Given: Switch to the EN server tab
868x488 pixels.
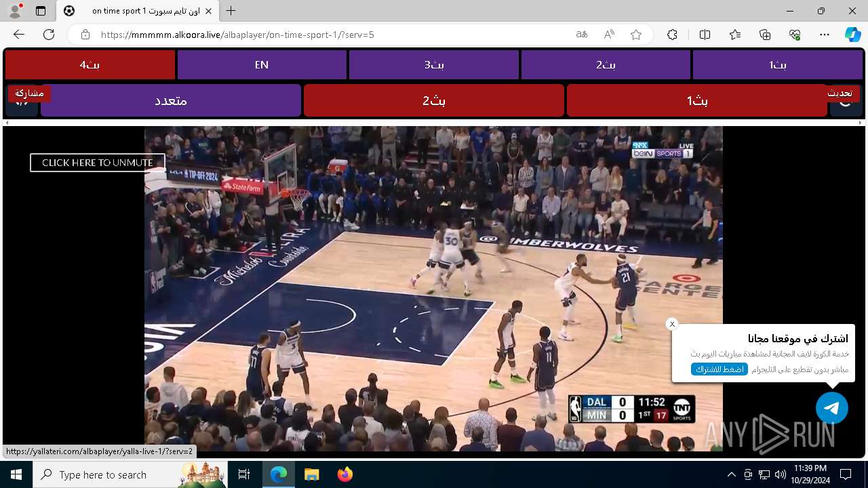Looking at the screenshot, I should pyautogui.click(x=262, y=65).
